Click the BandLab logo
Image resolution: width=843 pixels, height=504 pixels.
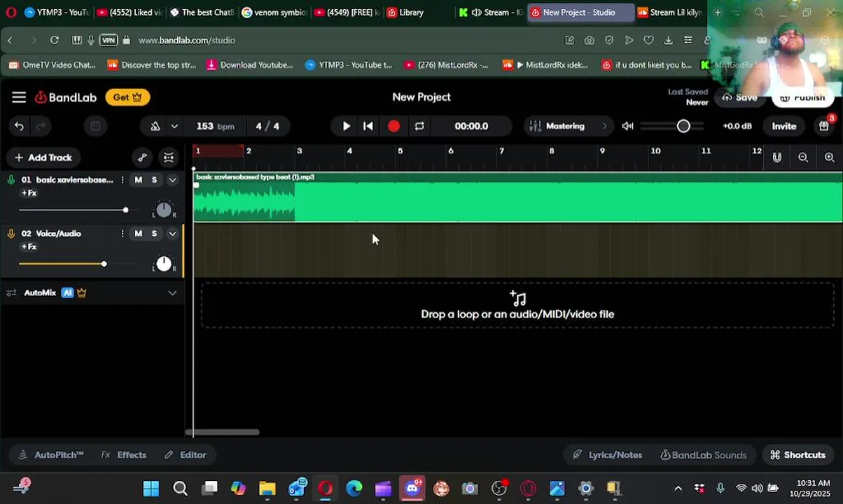(66, 97)
